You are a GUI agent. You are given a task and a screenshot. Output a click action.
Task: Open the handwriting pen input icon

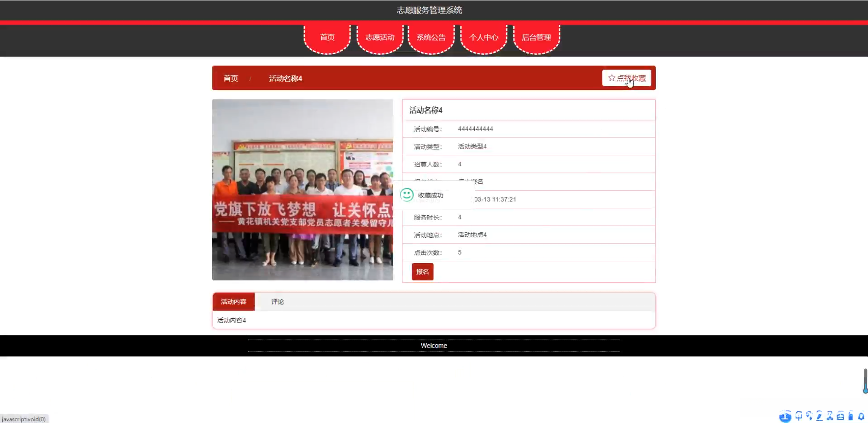[820, 416]
